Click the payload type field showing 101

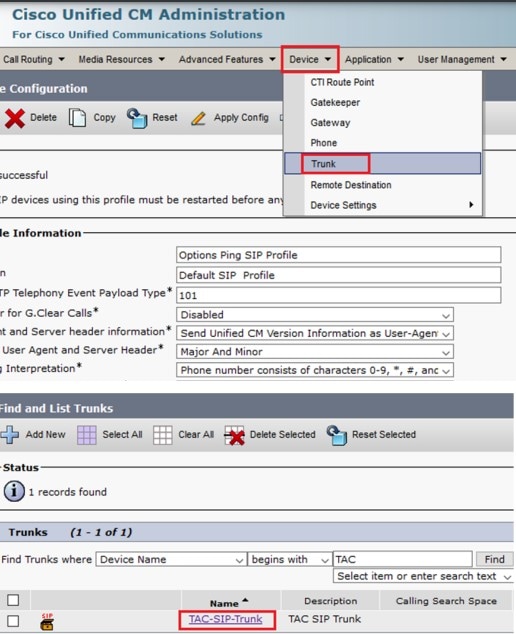point(338,295)
